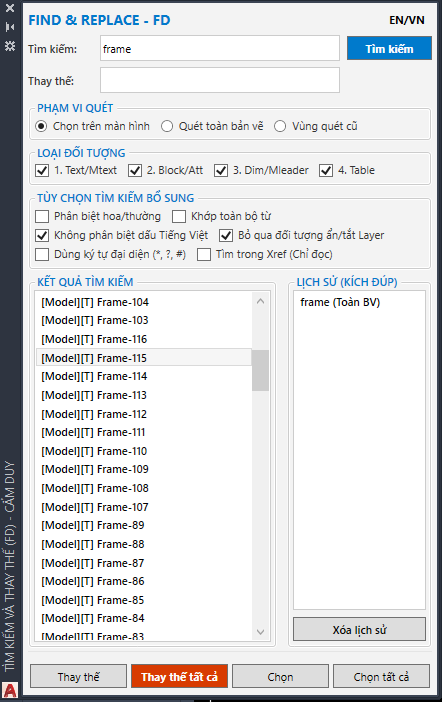
Task: Click the results scrollbar thumb
Action: click(261, 371)
